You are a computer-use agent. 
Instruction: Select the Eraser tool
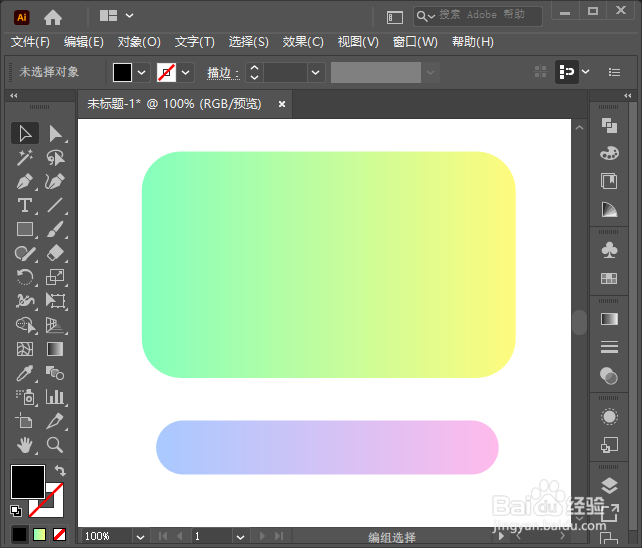(x=55, y=253)
